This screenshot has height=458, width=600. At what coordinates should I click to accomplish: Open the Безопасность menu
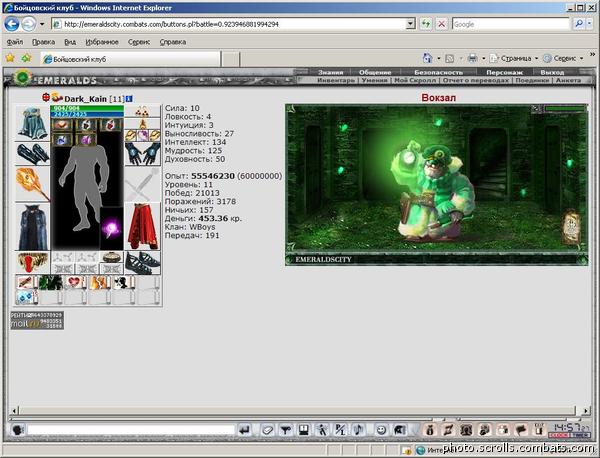pos(439,72)
